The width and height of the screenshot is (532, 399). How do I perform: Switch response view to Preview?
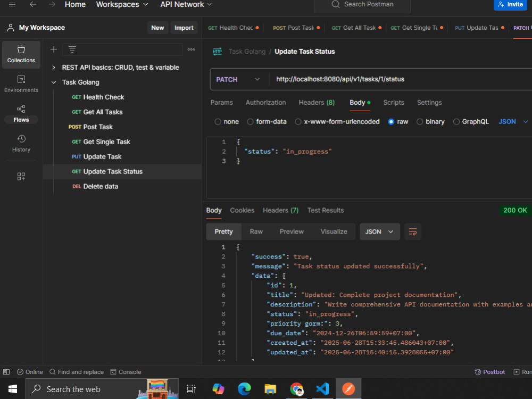coord(292,232)
